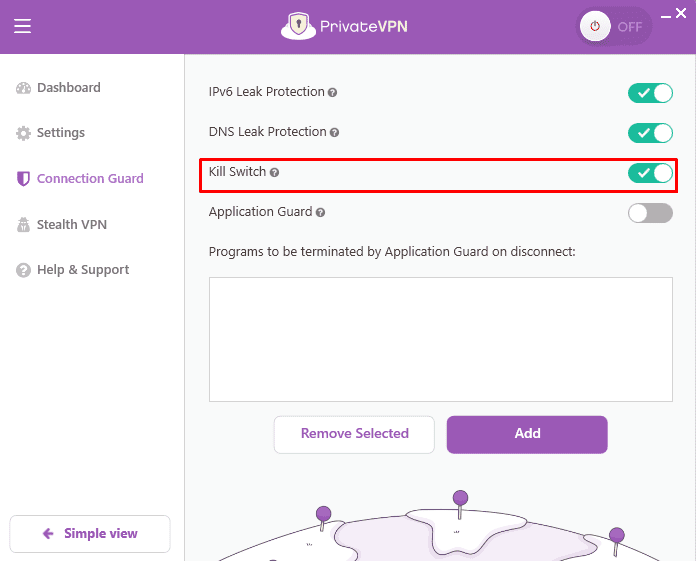Click the PrivateVPN shield logo

click(295, 26)
